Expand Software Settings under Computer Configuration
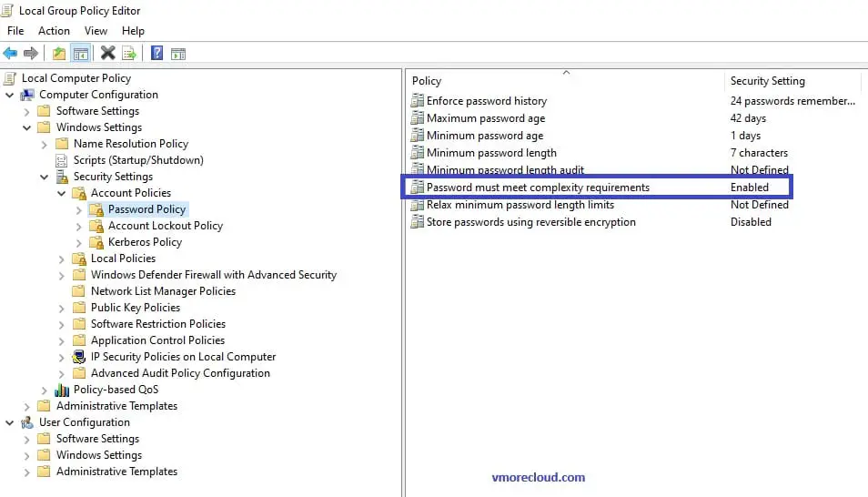 pyautogui.click(x=26, y=112)
